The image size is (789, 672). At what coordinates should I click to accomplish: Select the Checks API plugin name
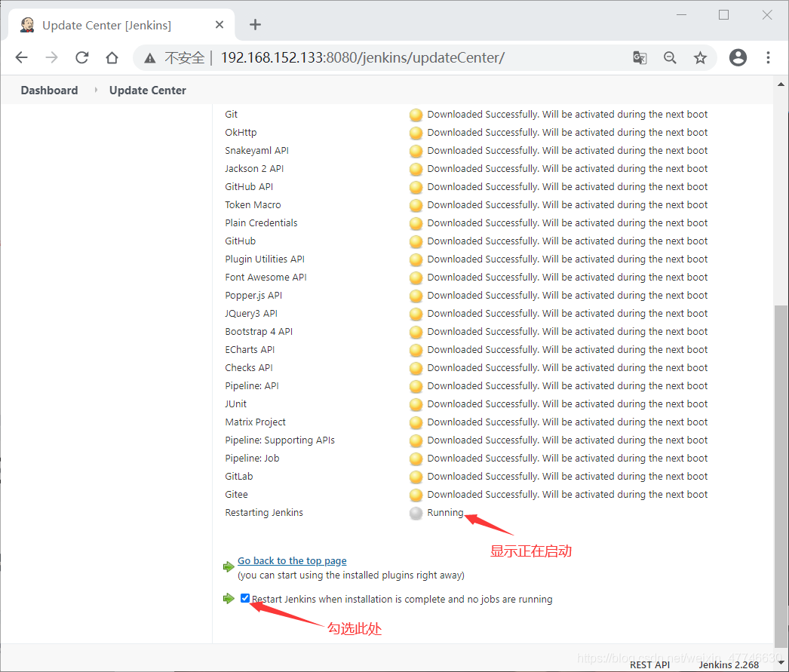(249, 368)
